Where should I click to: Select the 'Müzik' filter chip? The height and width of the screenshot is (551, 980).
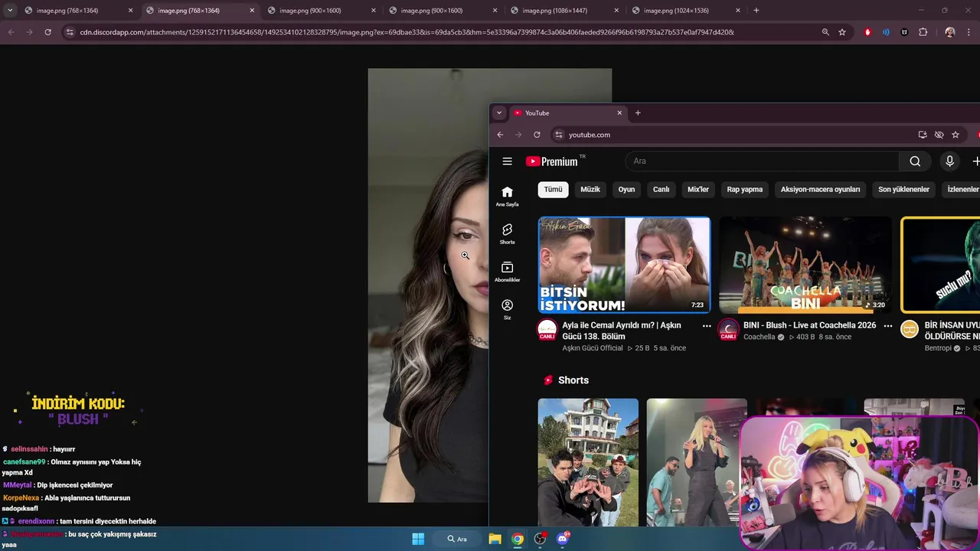[590, 189]
